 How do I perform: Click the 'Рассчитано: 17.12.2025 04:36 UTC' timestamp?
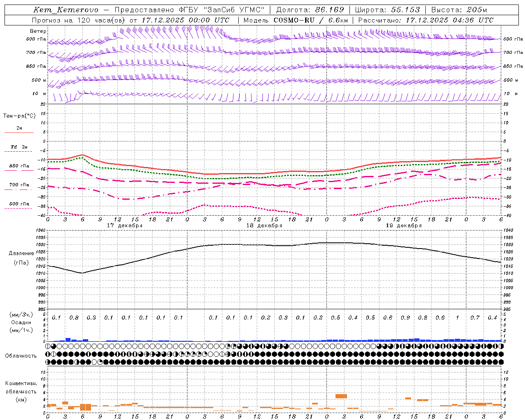(426, 20)
